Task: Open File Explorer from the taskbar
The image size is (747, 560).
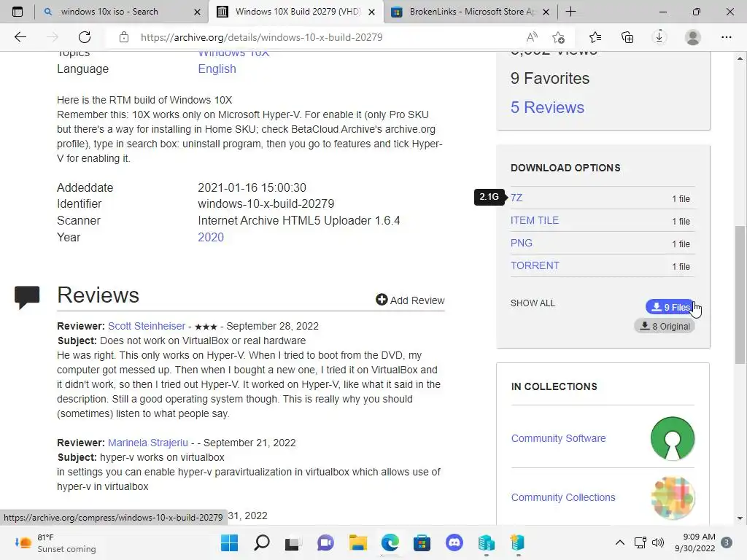Action: [x=357, y=542]
